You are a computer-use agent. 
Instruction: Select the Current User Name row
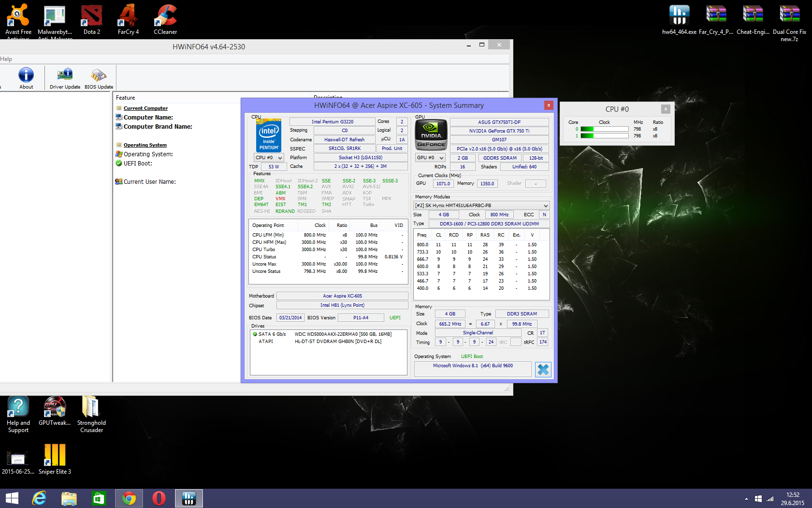pos(149,182)
